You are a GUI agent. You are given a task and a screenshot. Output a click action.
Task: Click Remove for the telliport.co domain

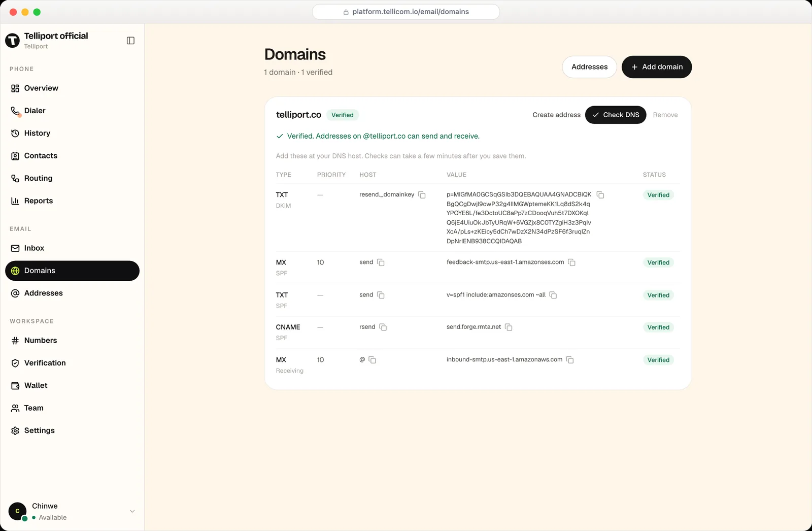pos(665,115)
